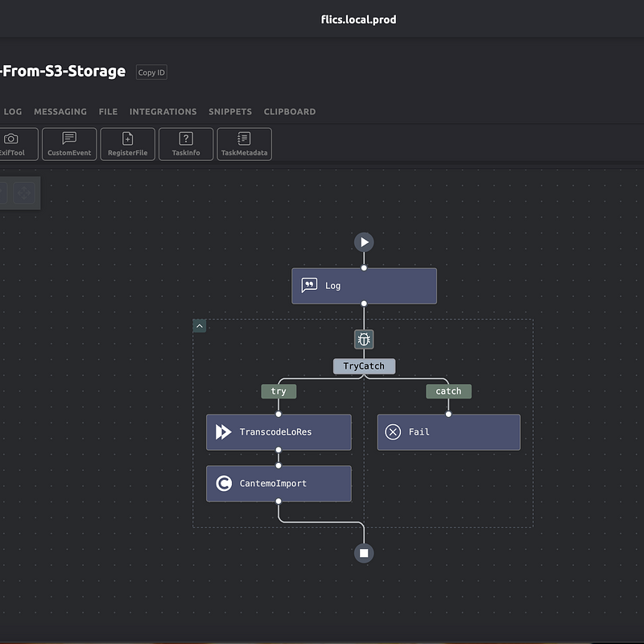Select the RegisterFile tool
This screenshot has width=644, height=644.
tap(127, 144)
